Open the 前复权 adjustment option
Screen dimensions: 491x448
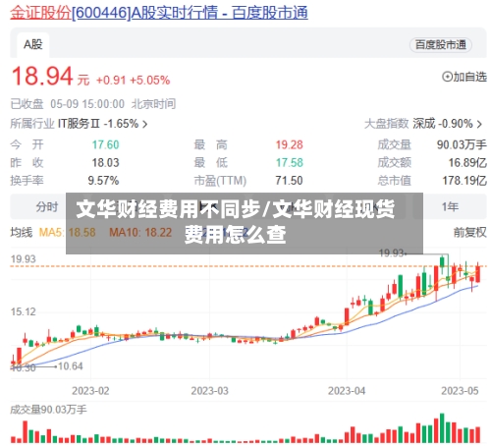tap(469, 233)
